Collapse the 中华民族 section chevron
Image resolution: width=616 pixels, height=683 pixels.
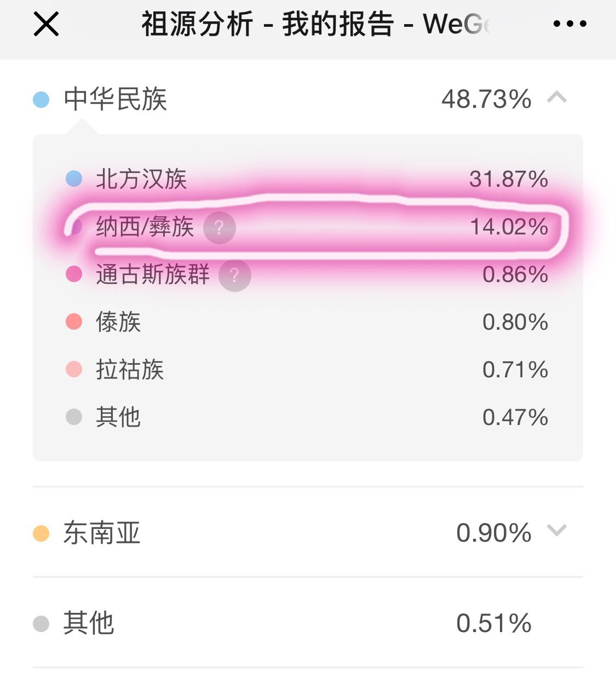[557, 98]
